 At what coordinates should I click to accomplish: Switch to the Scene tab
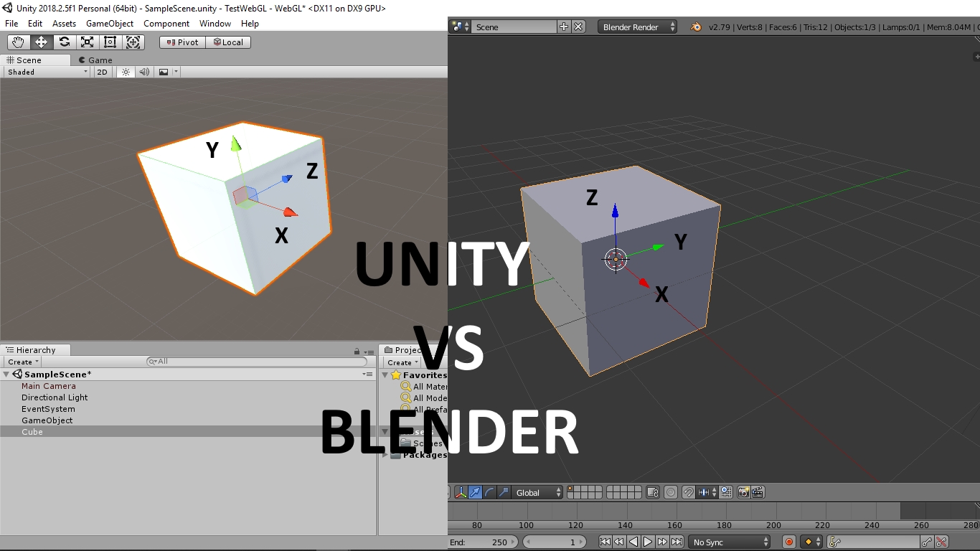(x=36, y=60)
